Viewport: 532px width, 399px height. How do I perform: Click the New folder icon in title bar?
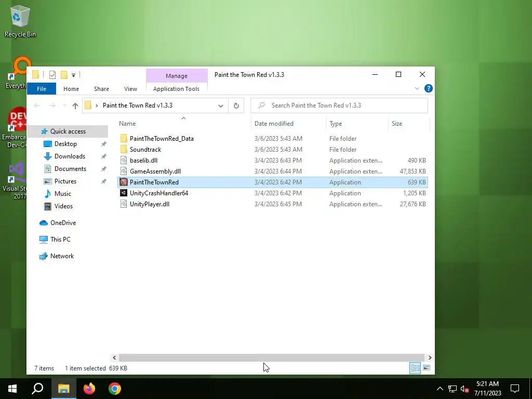tap(64, 75)
